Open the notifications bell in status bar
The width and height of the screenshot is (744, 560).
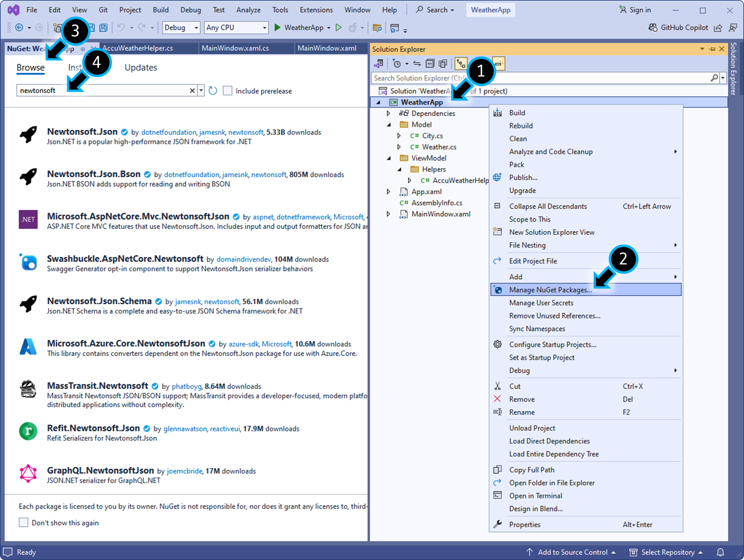click(720, 552)
